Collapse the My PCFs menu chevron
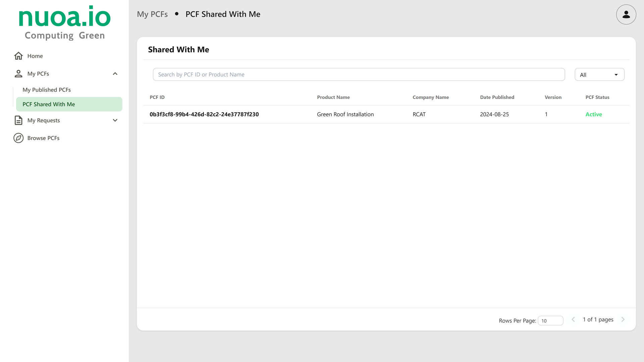Viewport: 644px width, 362px height. coord(115,74)
